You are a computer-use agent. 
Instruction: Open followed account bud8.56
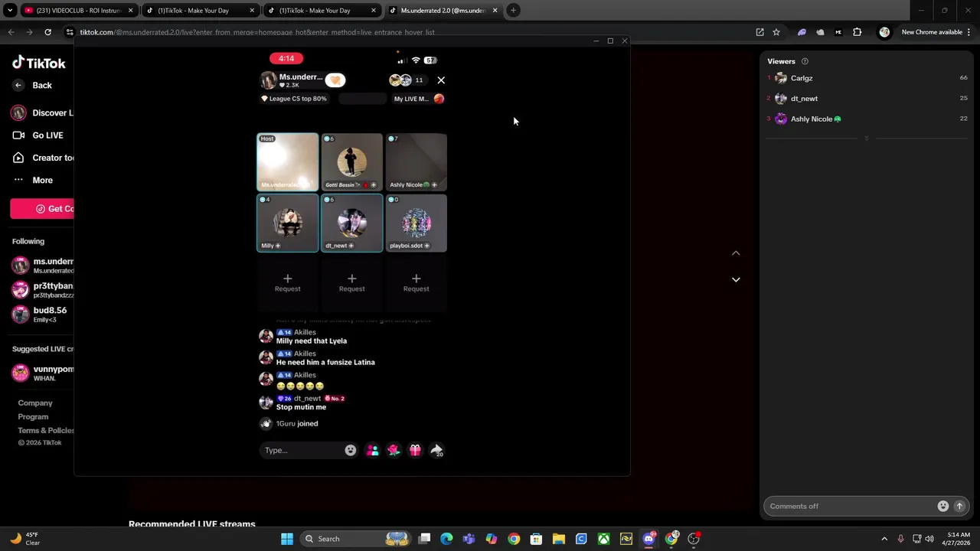pyautogui.click(x=40, y=315)
